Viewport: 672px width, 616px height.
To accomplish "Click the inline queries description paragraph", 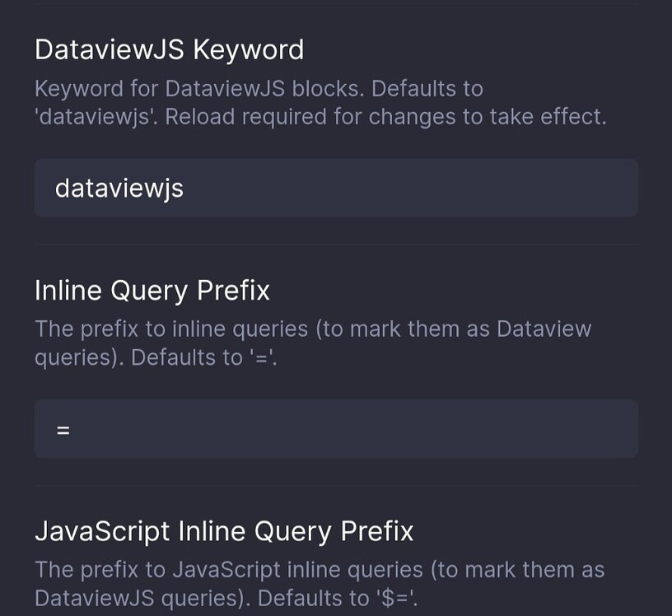I will tap(313, 343).
